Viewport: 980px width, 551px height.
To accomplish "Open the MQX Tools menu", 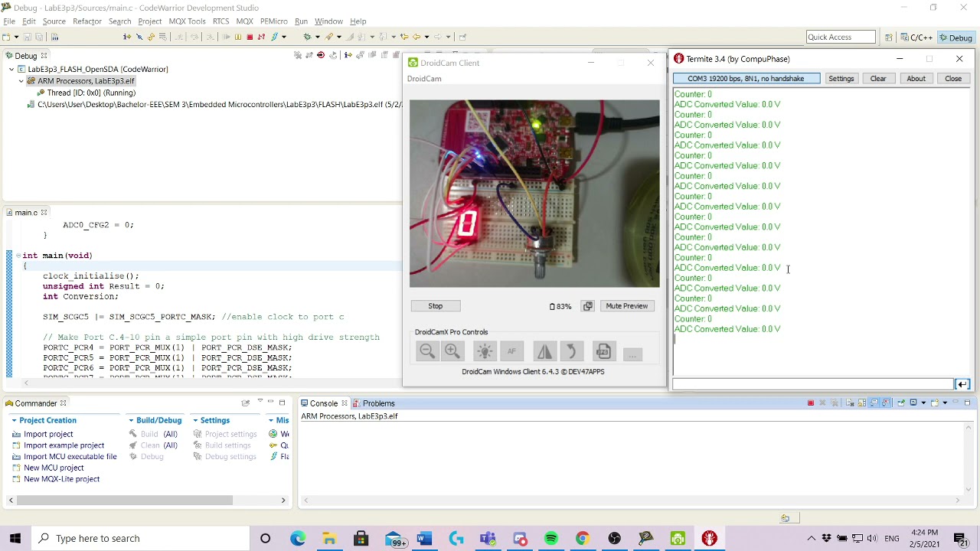I will (187, 21).
